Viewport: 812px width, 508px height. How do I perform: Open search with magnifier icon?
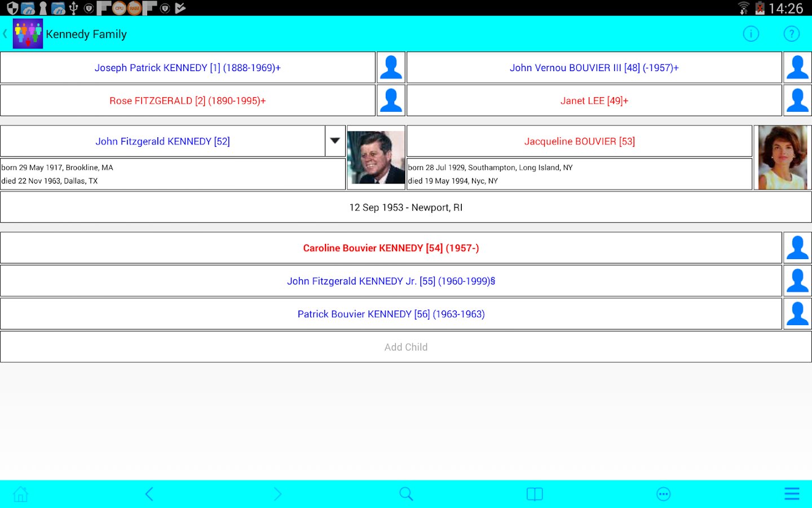point(406,494)
